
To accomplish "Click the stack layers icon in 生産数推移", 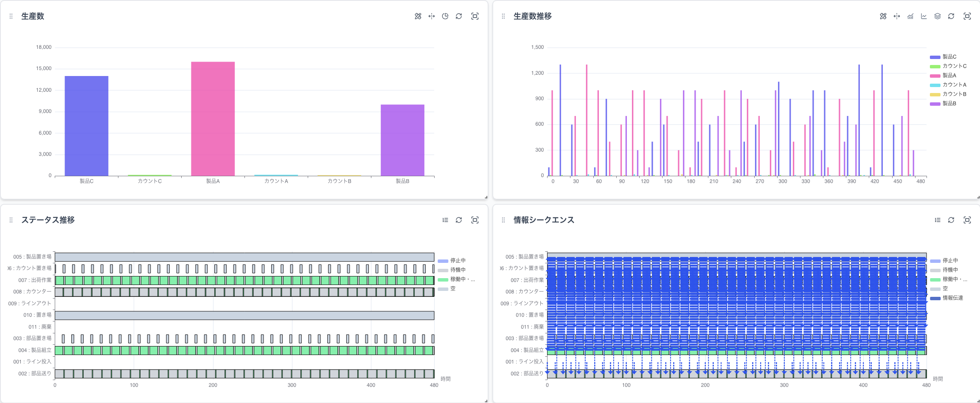I will point(938,16).
